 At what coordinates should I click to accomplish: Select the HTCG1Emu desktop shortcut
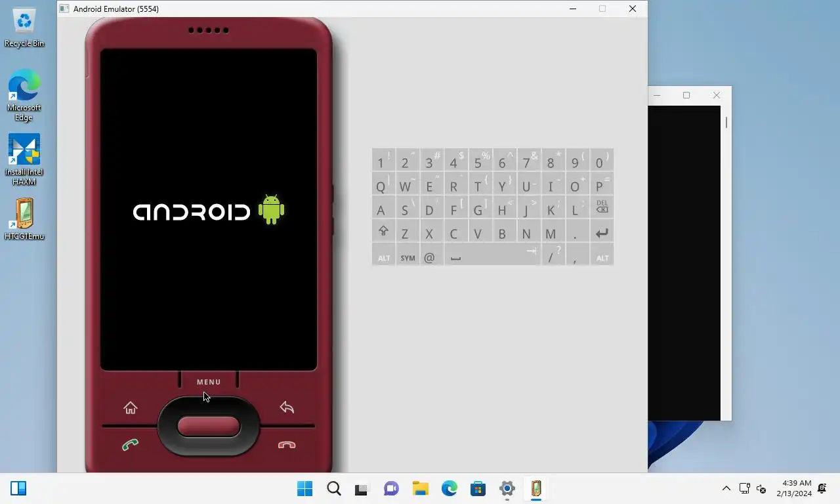(x=24, y=219)
